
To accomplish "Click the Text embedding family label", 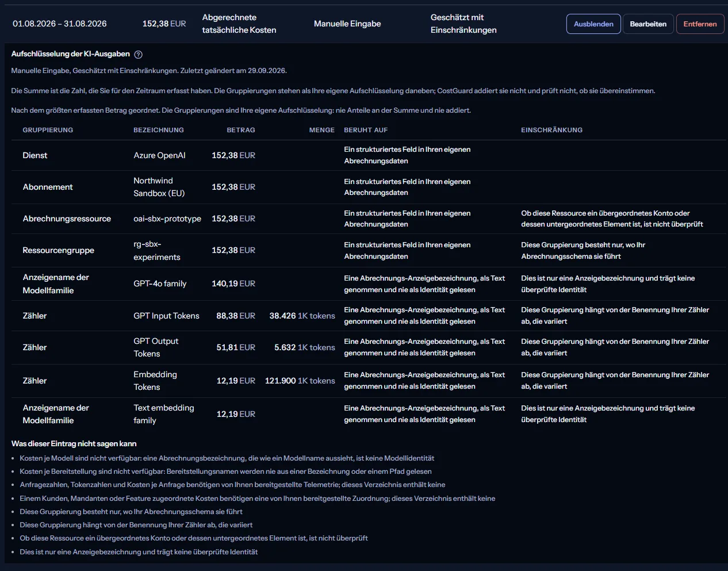I will coord(164,414).
